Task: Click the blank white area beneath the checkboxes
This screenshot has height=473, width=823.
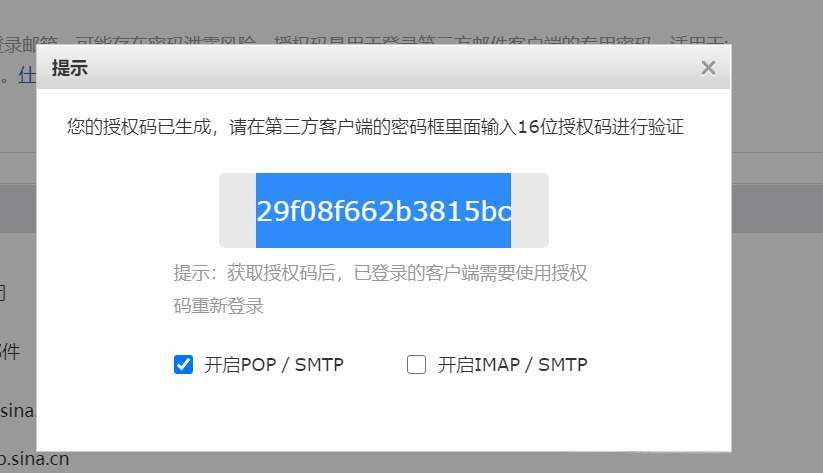Action: point(383,415)
